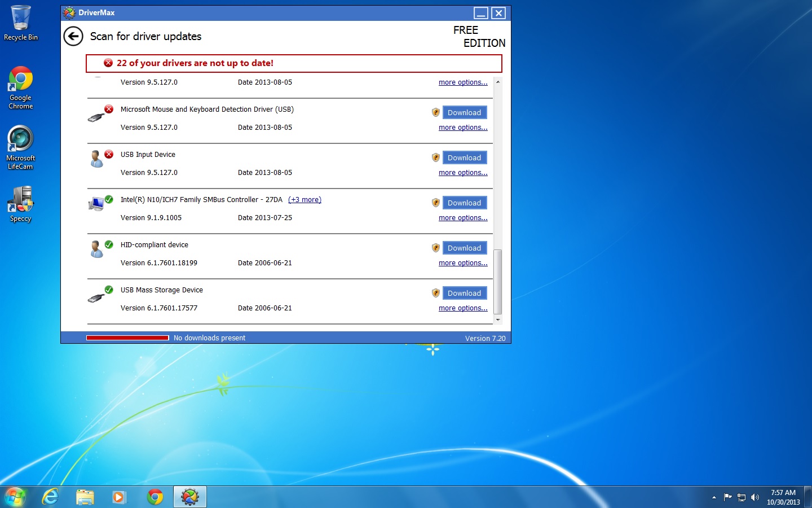The image size is (812, 508).
Task: Launch Internet Explorer from taskbar
Action: click(51, 497)
